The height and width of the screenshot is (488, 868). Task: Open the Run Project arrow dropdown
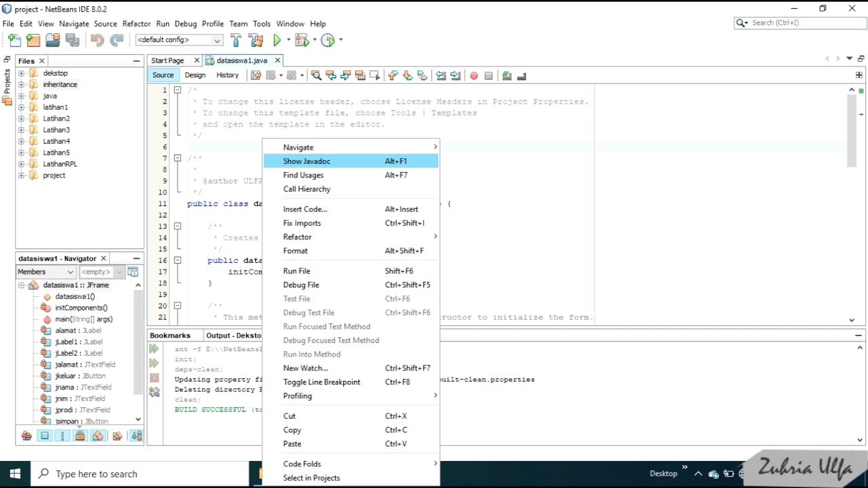tap(288, 40)
